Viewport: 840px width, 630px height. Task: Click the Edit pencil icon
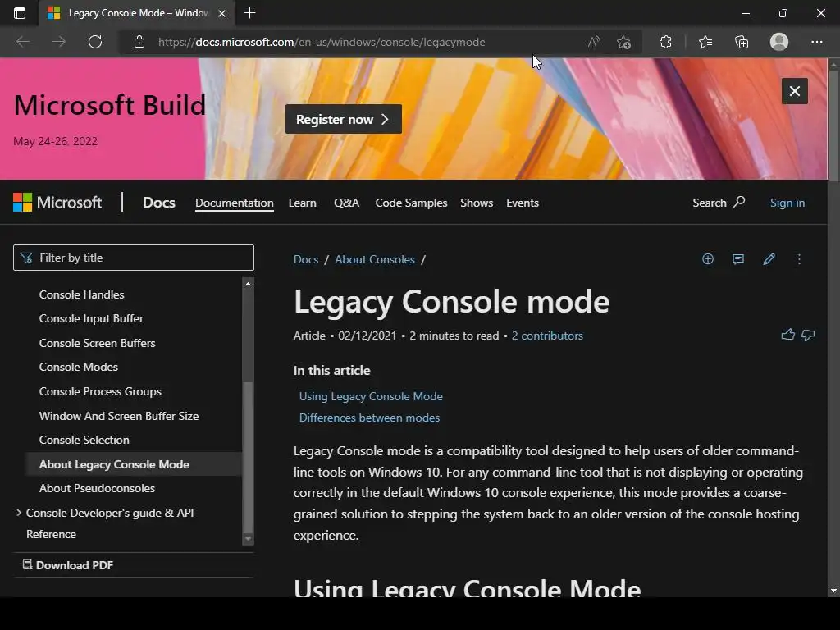[x=769, y=259]
